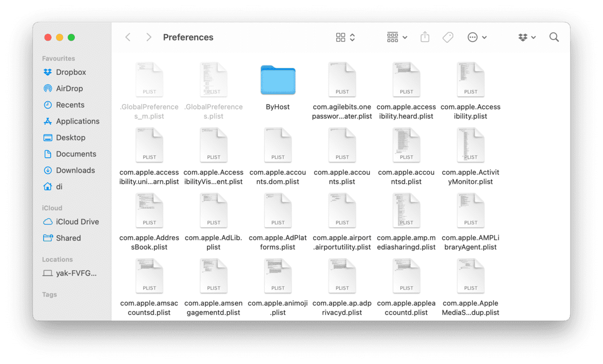
Task: Select Downloads in the sidebar
Action: click(x=75, y=170)
